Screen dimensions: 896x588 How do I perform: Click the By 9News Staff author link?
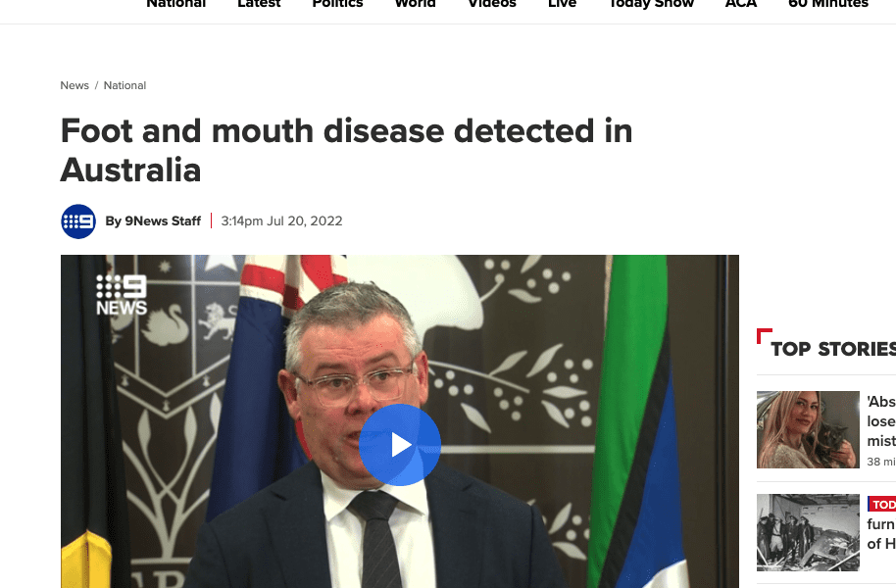click(153, 221)
